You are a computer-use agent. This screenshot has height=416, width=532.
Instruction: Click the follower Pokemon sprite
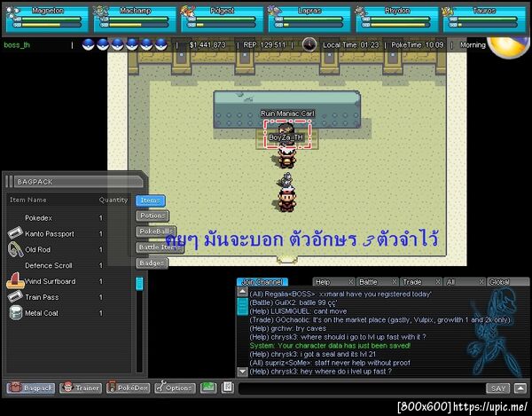[286, 180]
